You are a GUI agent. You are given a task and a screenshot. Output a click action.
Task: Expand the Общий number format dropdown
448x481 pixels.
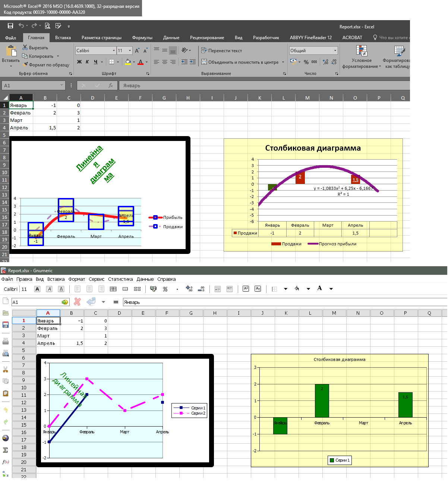click(x=335, y=51)
